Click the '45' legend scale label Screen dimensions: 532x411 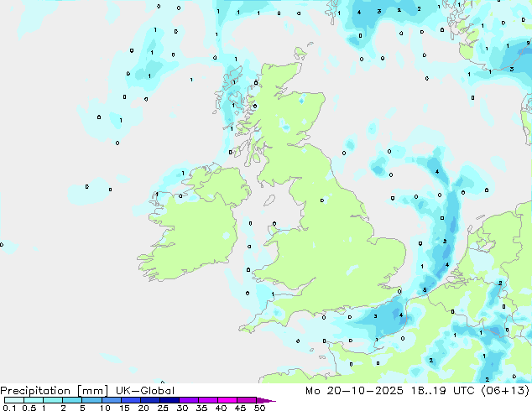click(x=240, y=408)
